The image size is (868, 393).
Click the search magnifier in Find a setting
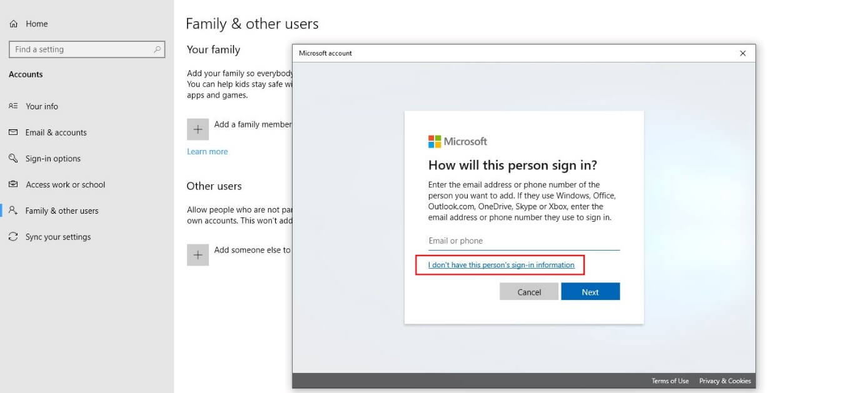(157, 49)
